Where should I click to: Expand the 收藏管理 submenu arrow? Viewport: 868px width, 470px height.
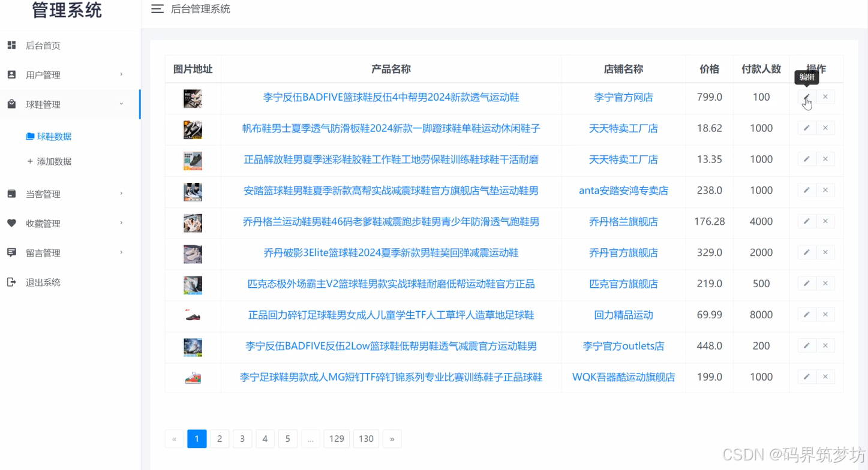coord(121,222)
